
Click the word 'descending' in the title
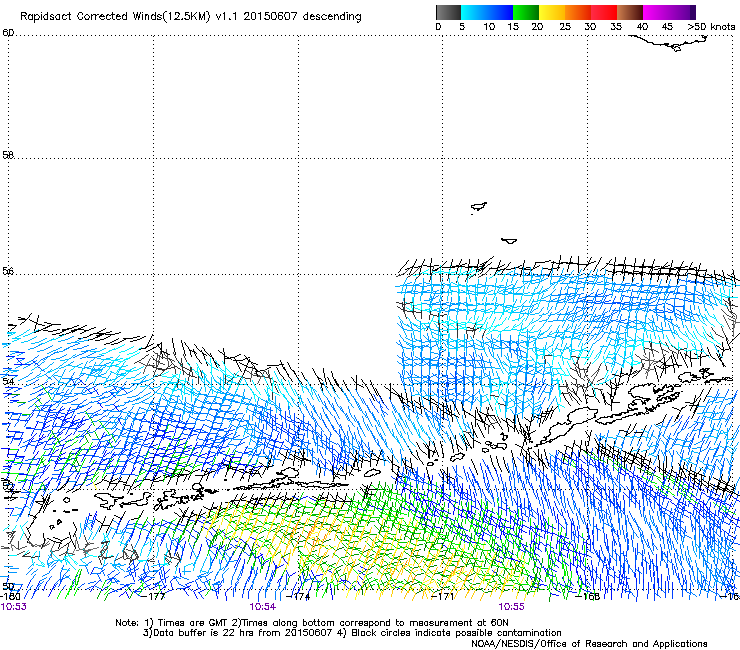[x=332, y=16]
